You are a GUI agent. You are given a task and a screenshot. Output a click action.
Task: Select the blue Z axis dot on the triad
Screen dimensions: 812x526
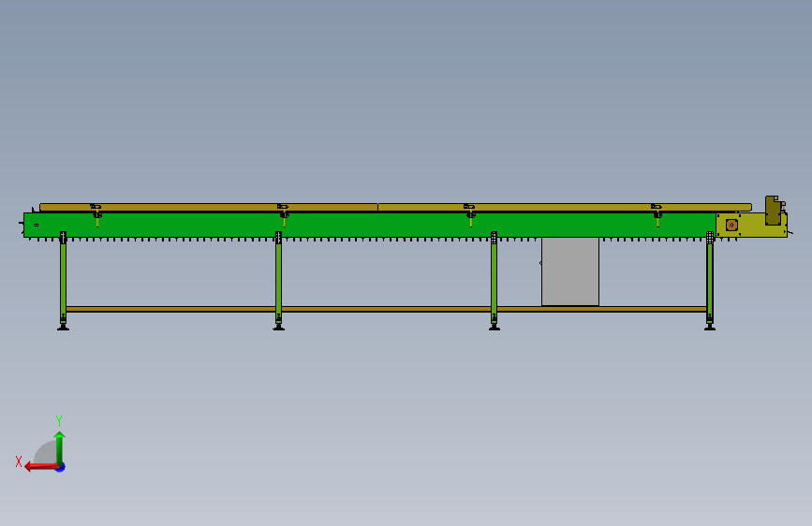[61, 468]
